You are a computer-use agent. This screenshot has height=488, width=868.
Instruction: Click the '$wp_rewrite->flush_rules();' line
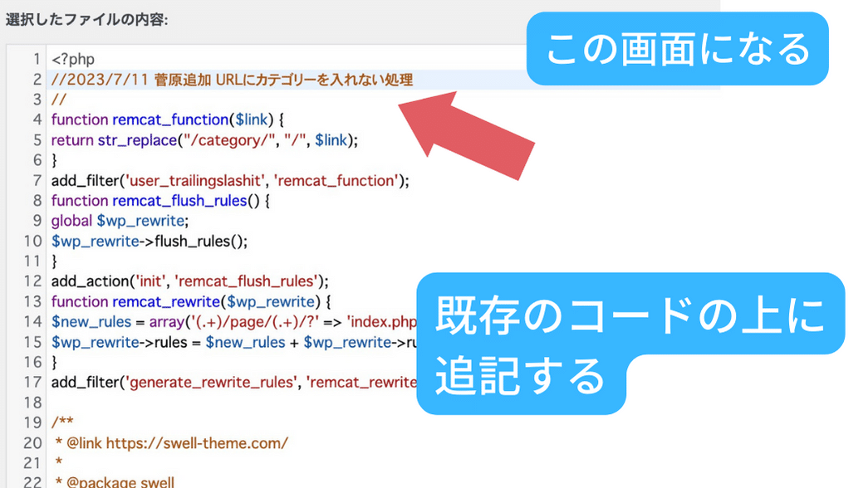click(x=150, y=242)
